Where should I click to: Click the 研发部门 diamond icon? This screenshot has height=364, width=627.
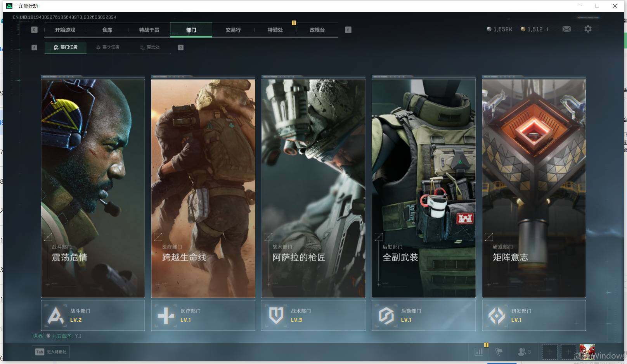496,316
